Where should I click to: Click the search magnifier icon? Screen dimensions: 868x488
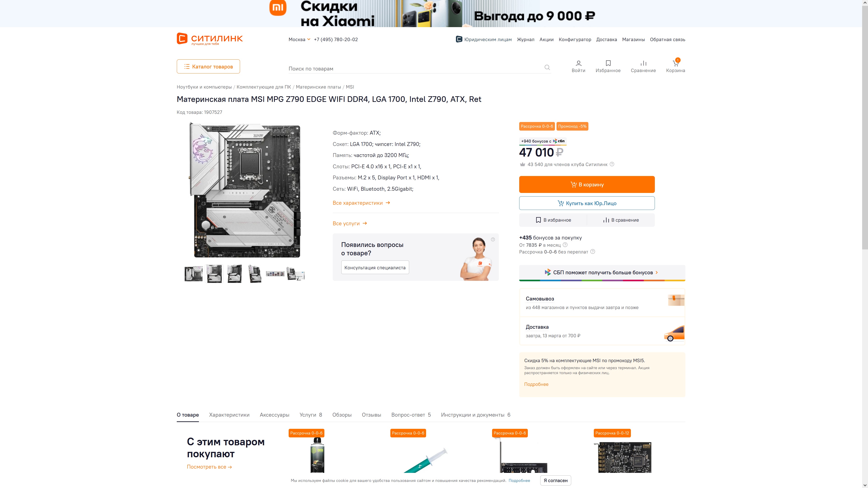pos(547,67)
